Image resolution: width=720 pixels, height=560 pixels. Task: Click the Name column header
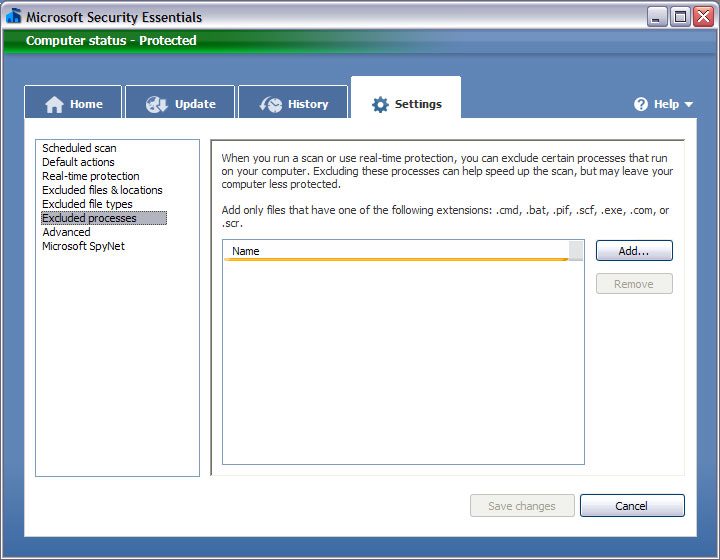pos(396,251)
